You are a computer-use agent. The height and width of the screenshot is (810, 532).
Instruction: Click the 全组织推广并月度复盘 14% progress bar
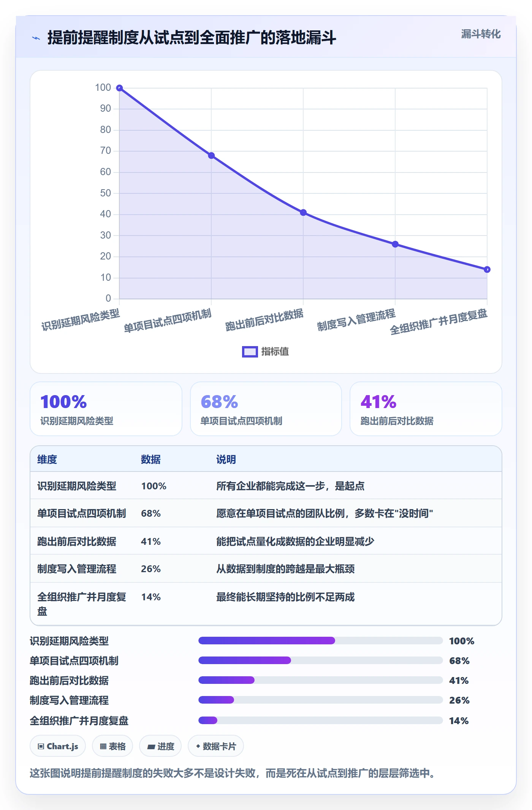pyautogui.click(x=321, y=720)
